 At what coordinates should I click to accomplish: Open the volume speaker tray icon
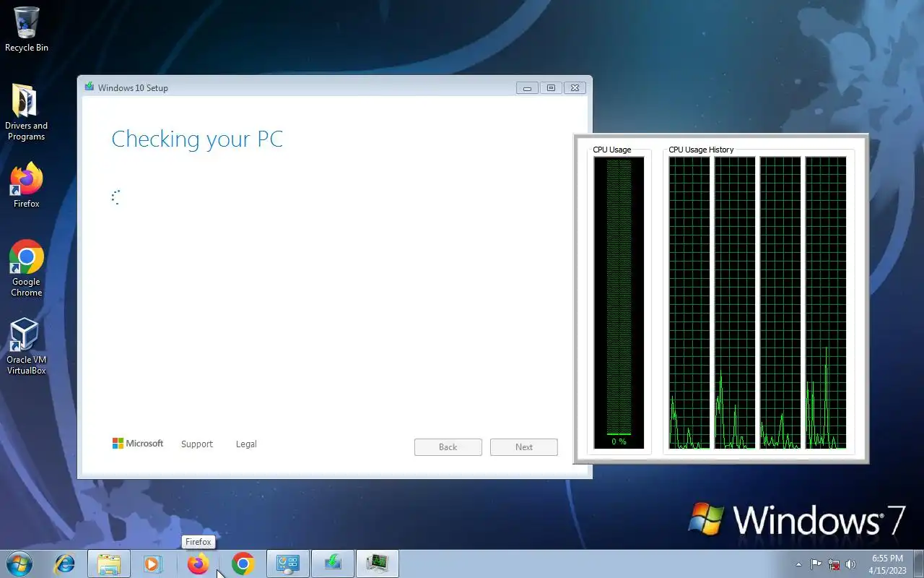pyautogui.click(x=851, y=564)
